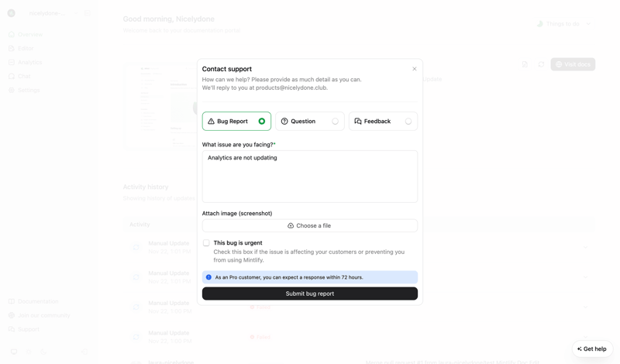This screenshot has width=620, height=364.
Task: Click the laura-nicelydone activity row
Action: point(359,360)
